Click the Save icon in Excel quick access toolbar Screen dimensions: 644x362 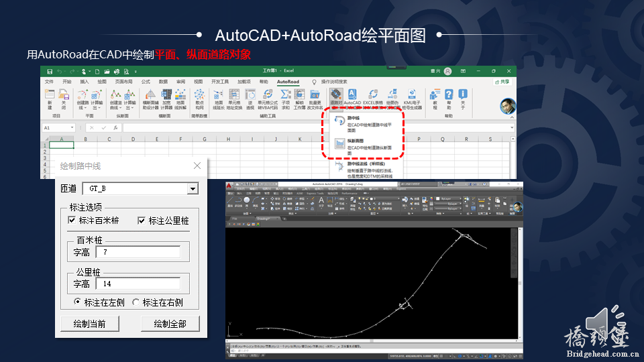click(x=50, y=72)
